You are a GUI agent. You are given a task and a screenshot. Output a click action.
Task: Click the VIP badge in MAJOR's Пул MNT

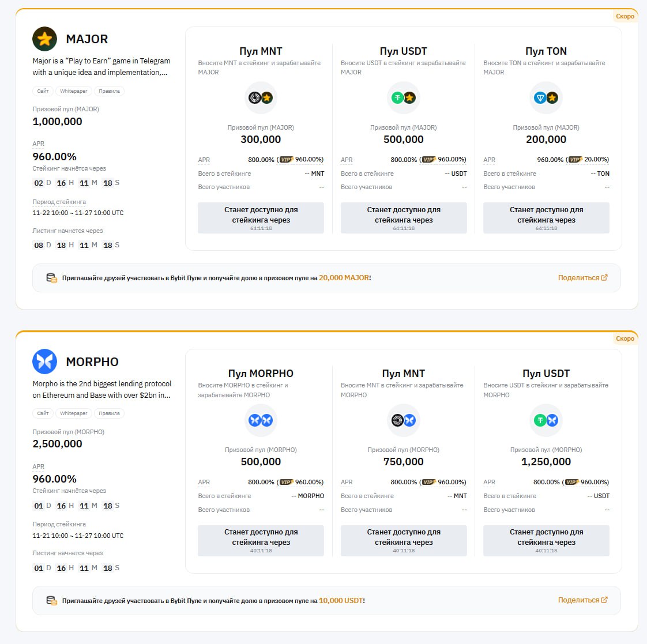287,159
